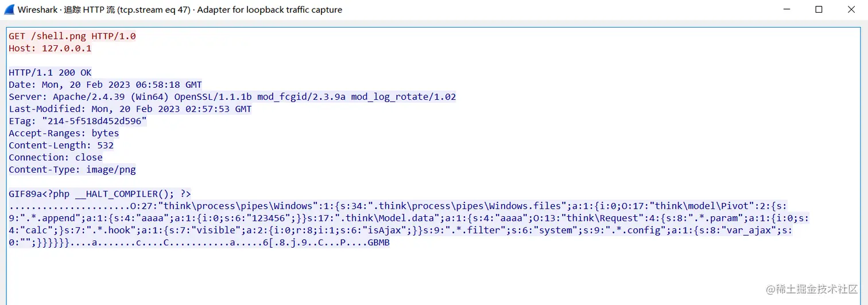This screenshot has height=305, width=868.
Task: Click the response line 'HTTP/1.1 200 OK'
Action: tap(50, 73)
